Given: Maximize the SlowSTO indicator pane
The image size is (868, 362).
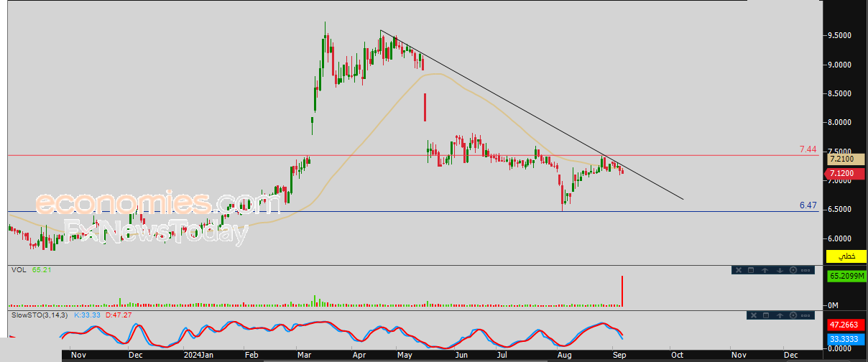Looking at the screenshot, I should tap(766, 315).
